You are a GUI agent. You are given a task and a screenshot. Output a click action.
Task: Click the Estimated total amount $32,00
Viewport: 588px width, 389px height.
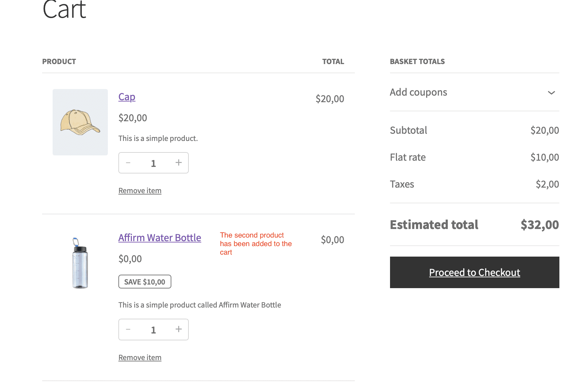click(x=539, y=225)
